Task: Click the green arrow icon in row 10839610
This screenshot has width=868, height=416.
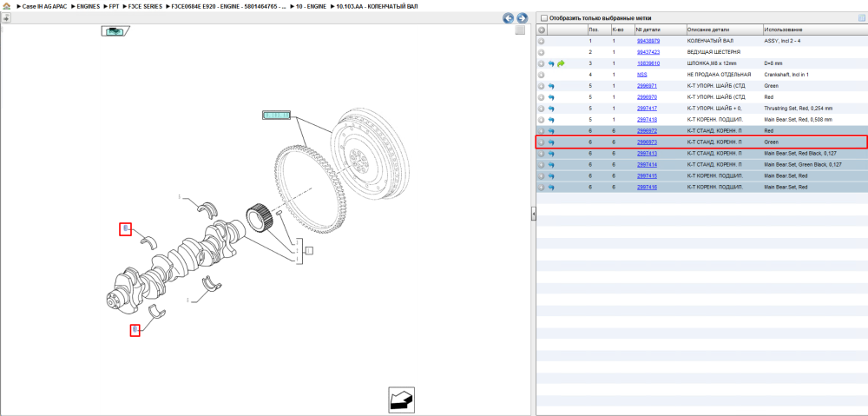Action: (x=561, y=63)
